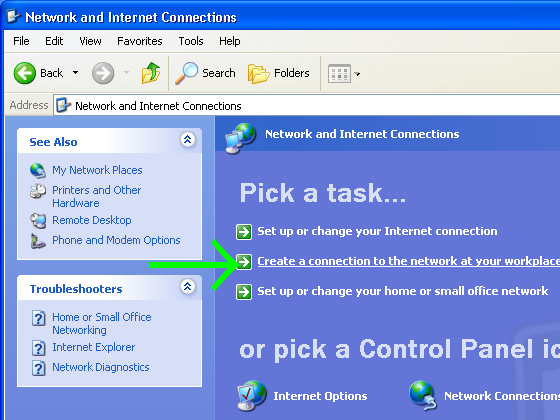Open the Favorites menu
The image size is (560, 420).
point(140,41)
